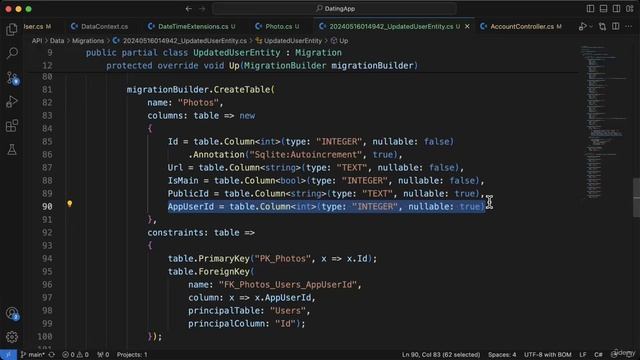
Task: Click the Migrations breadcrumb segment
Action: point(88,41)
